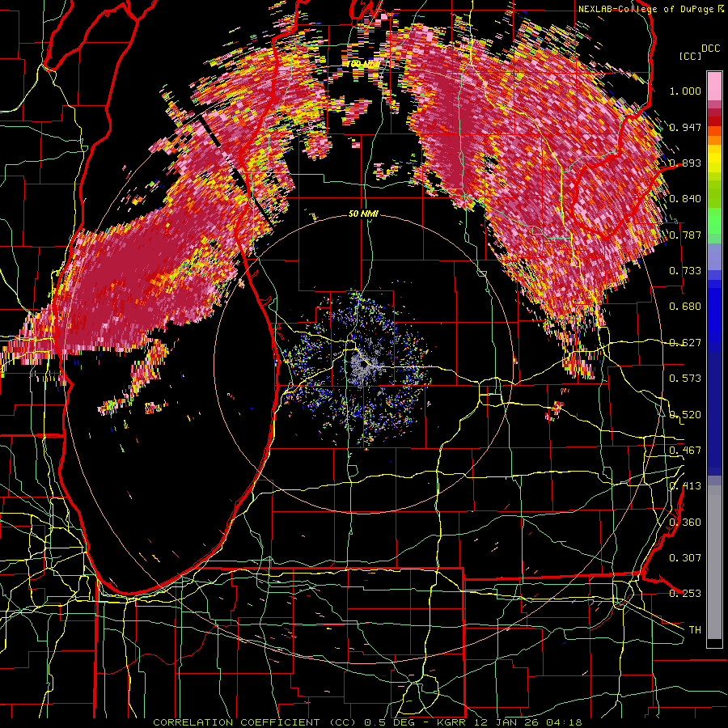
Task: Select the 0.253 legend value
Action: click(x=685, y=594)
